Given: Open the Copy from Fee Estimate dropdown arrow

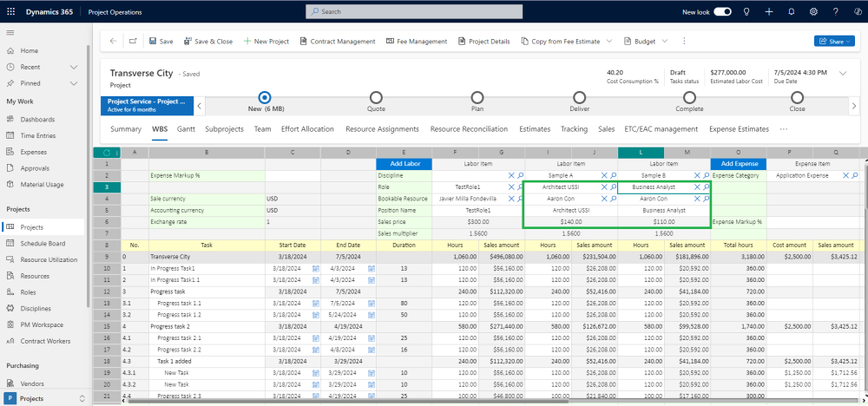Looking at the screenshot, I should point(609,41).
